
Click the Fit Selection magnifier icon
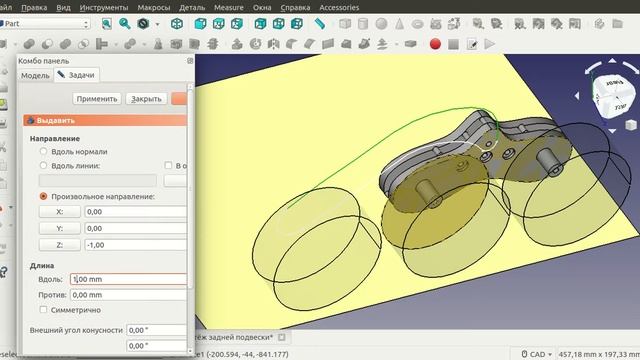[124, 24]
